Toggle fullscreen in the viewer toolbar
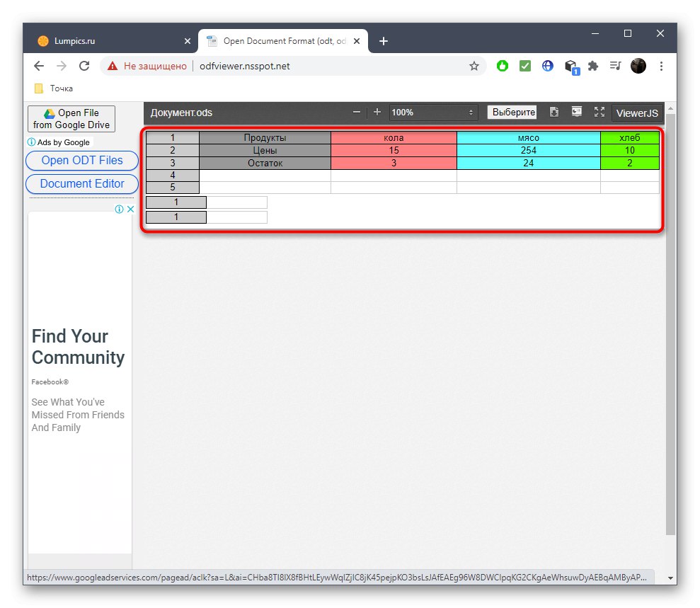 point(599,112)
